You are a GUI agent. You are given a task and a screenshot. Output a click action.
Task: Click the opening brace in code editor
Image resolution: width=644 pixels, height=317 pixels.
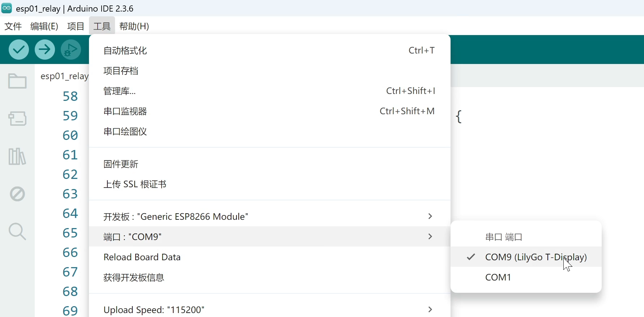click(x=459, y=116)
